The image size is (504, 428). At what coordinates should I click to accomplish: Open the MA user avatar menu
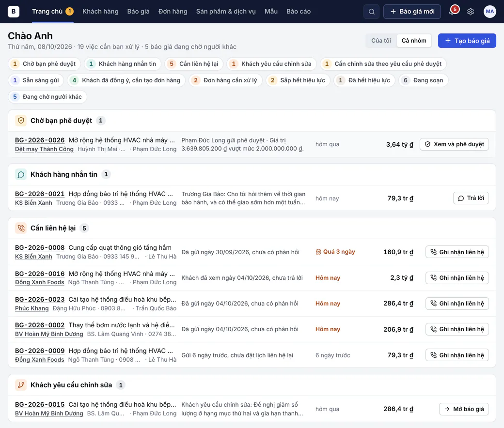489,12
